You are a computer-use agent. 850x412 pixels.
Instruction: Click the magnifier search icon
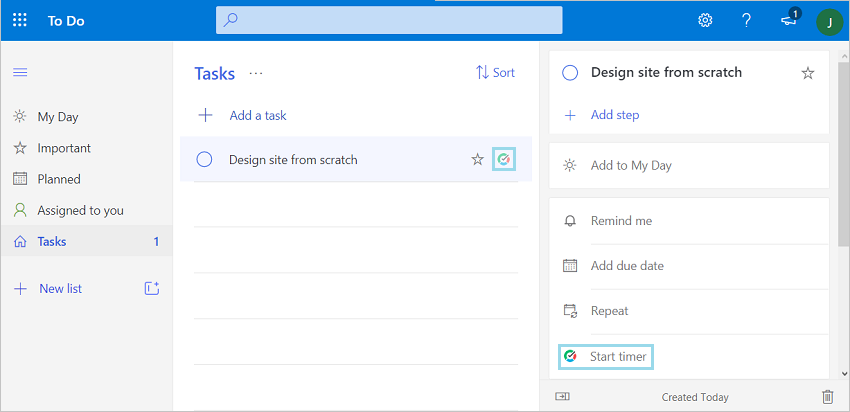[230, 21]
